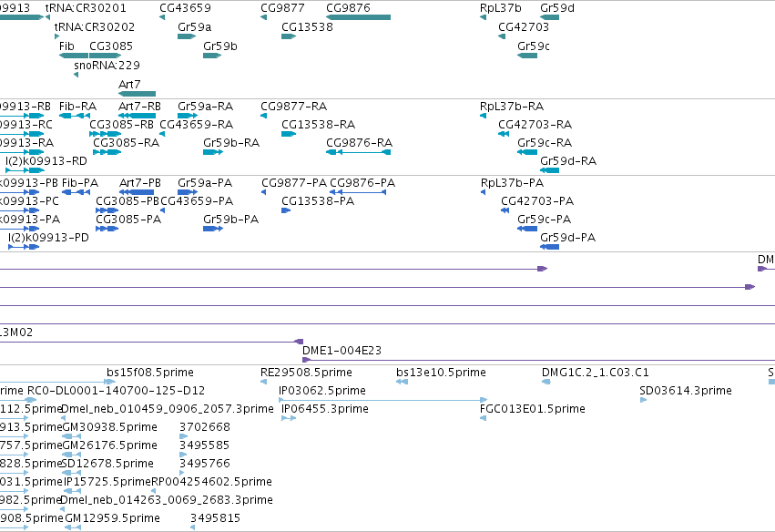
Task: Select the Gr59c-RA transcript
Action: [x=527, y=152]
